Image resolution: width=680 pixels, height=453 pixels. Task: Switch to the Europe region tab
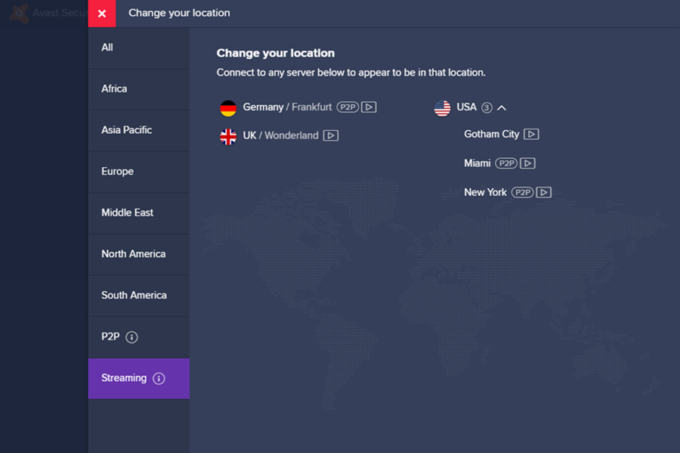click(x=139, y=172)
